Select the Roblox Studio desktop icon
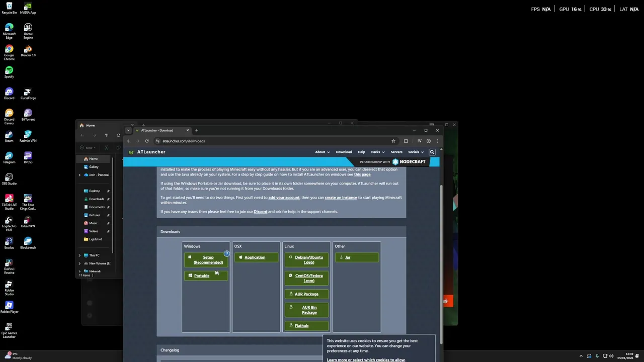 9,288
